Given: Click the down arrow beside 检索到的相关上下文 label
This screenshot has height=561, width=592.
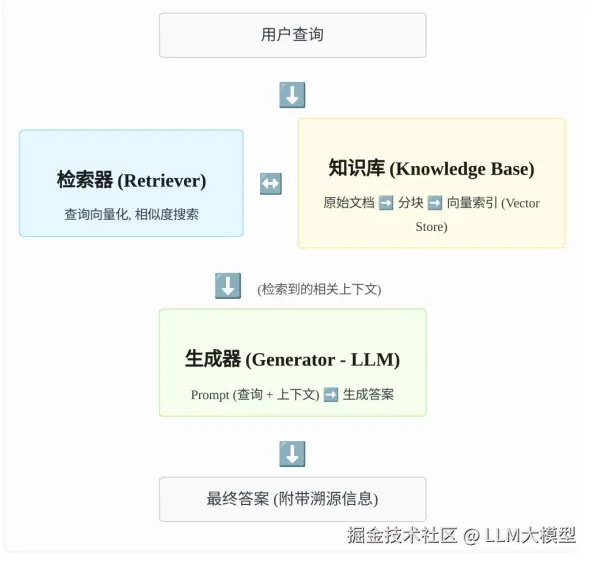Looking at the screenshot, I should [228, 286].
